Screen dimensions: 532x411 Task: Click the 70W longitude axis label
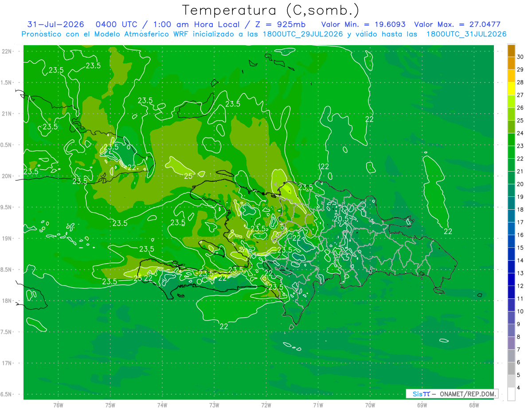pos(370,405)
